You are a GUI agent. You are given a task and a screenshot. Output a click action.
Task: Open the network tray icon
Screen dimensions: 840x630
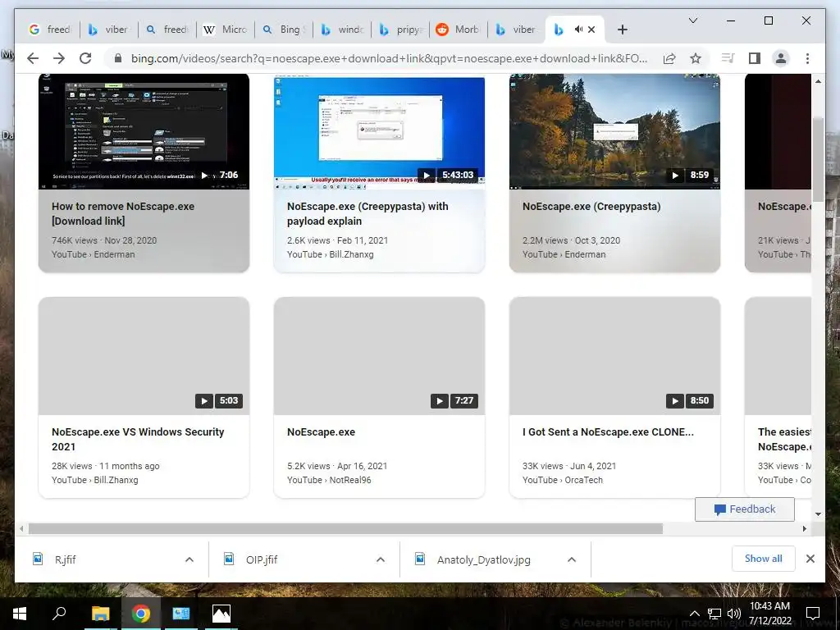point(714,614)
